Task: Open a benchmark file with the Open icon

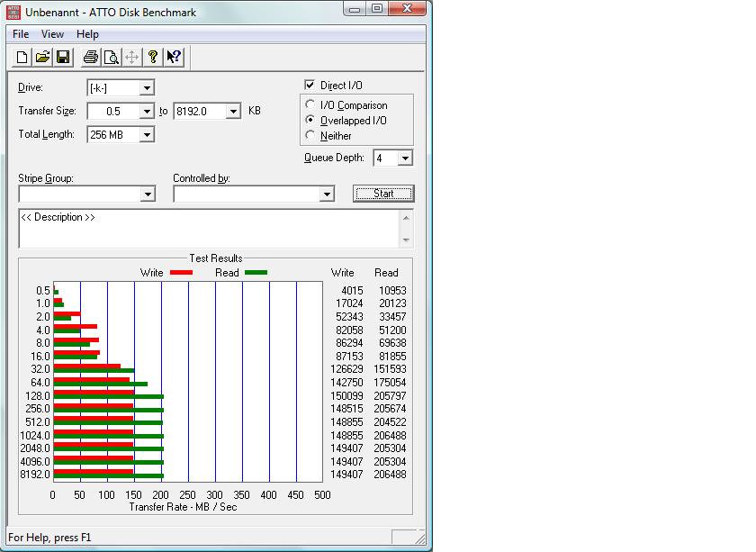Action: tap(42, 58)
